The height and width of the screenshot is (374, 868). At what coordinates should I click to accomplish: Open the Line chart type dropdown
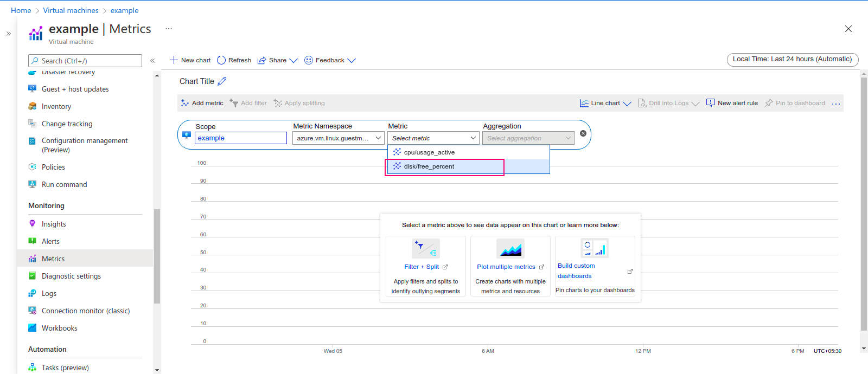tap(605, 103)
